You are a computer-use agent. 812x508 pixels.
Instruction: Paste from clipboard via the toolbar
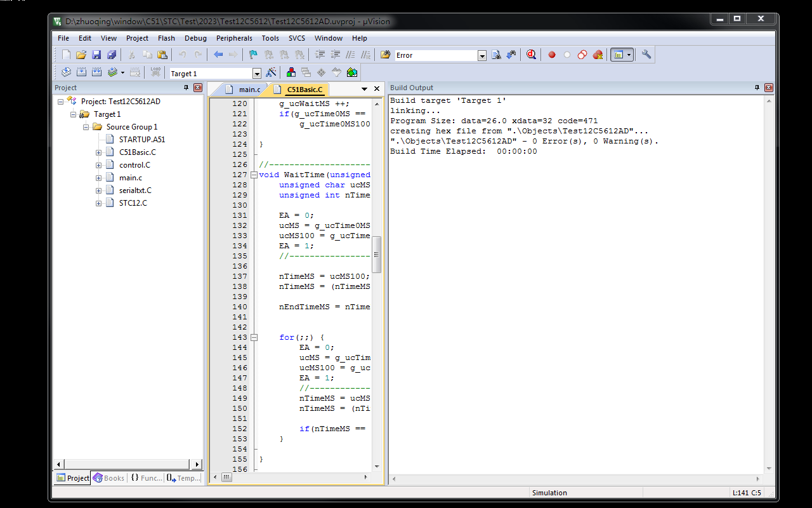[162, 55]
